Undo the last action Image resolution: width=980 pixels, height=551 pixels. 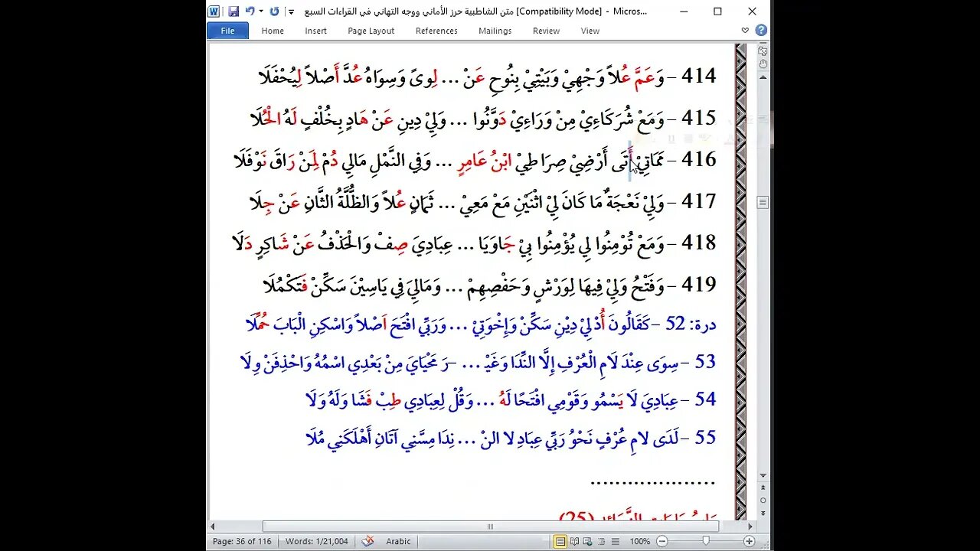(250, 11)
